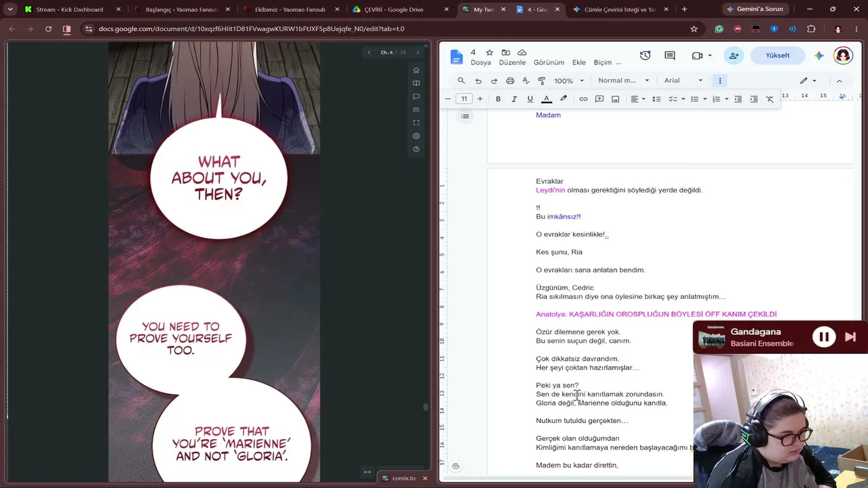The width and height of the screenshot is (868, 488).
Task: Redo the last edit in Docs
Action: (494, 81)
